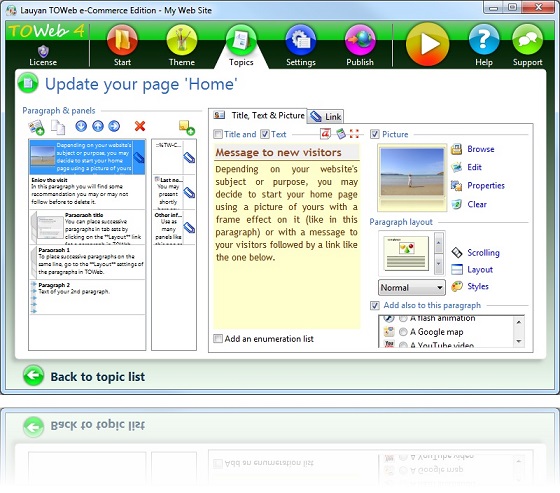560x493 pixels.
Task: Toggle the Picture checkbox
Action: (374, 134)
